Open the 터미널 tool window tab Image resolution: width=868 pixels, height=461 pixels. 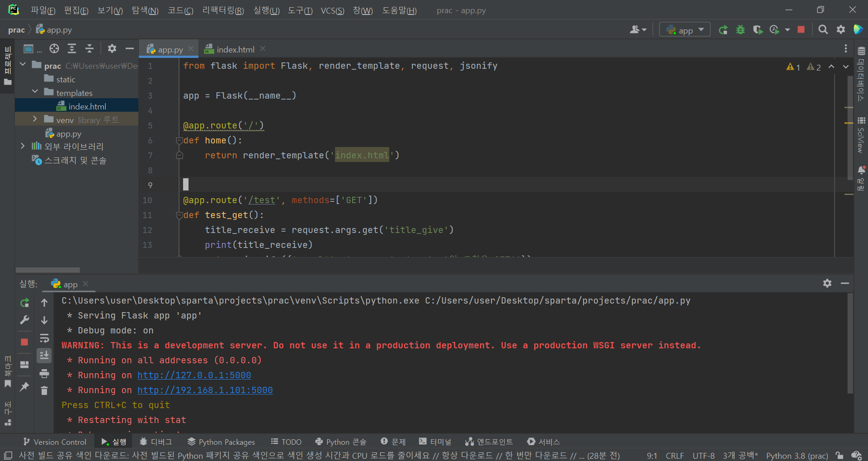(435, 442)
